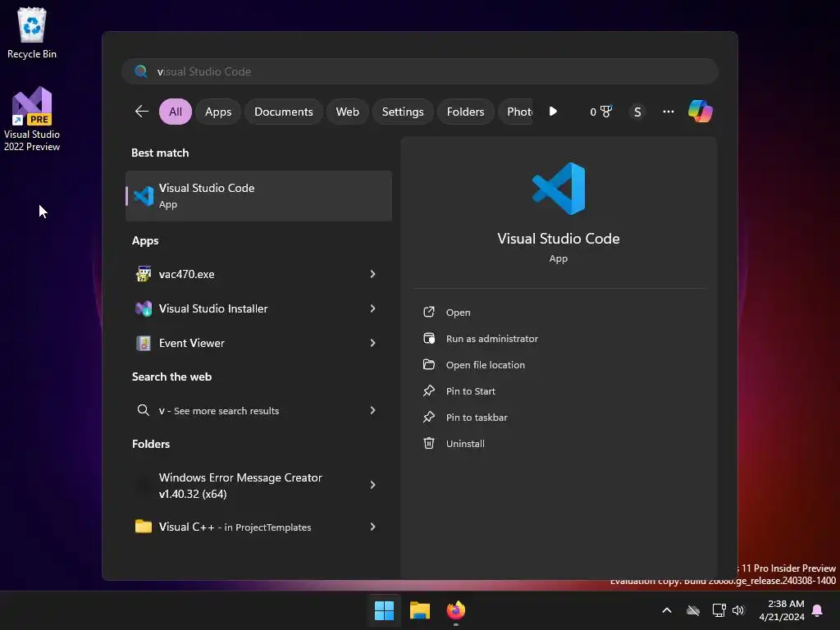The width and height of the screenshot is (840, 630).
Task: Click the Visual C++ folder icon
Action: [143, 527]
